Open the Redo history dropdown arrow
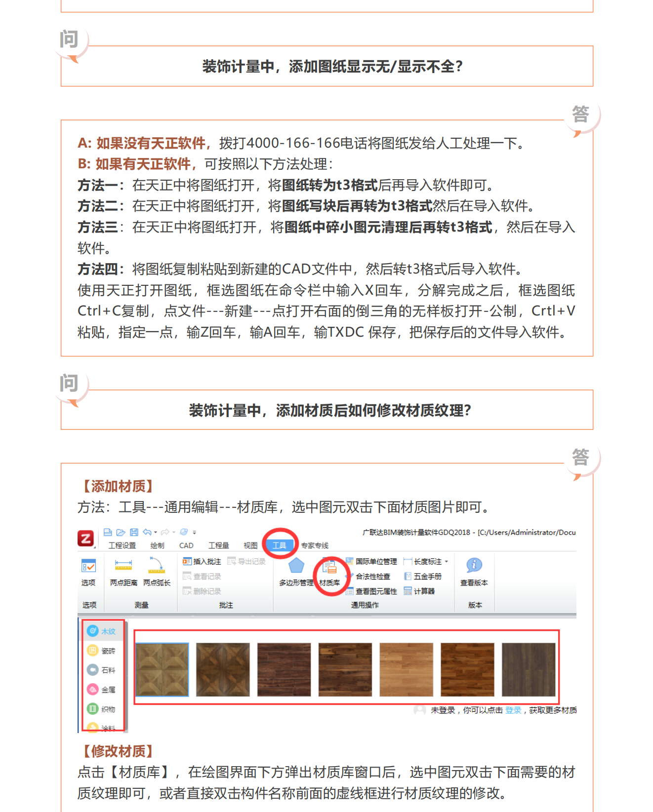Image resolution: width=653 pixels, height=812 pixels. coord(174,532)
